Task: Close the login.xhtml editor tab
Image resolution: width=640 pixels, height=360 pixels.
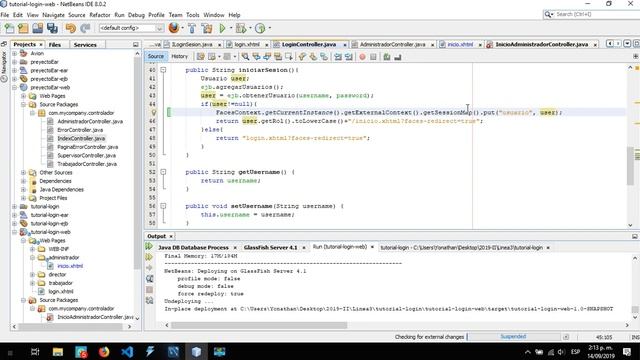Action: click(267, 44)
